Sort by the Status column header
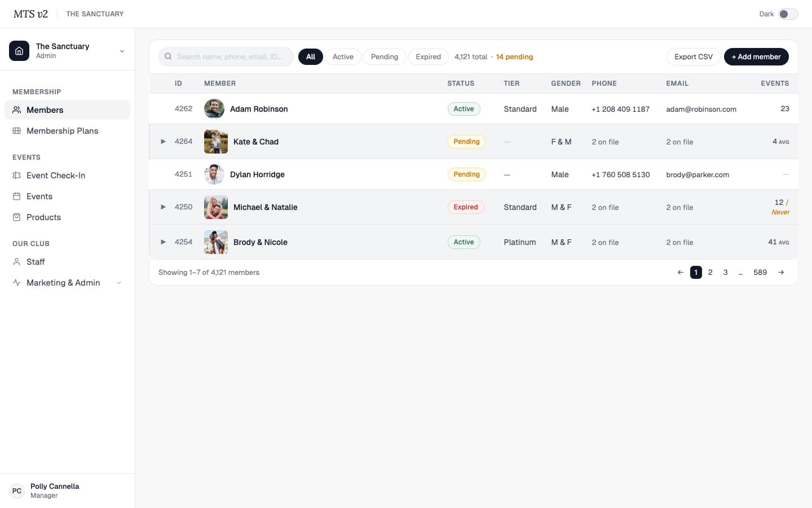This screenshot has height=508, width=812. (x=461, y=84)
